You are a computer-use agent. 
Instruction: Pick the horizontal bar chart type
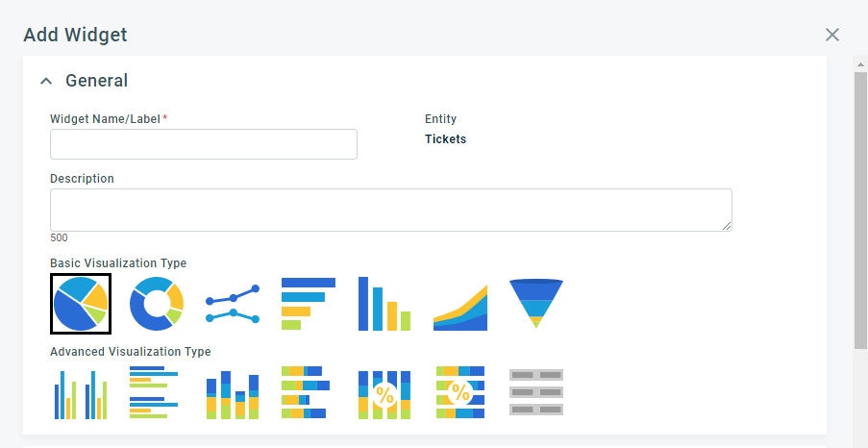click(309, 304)
